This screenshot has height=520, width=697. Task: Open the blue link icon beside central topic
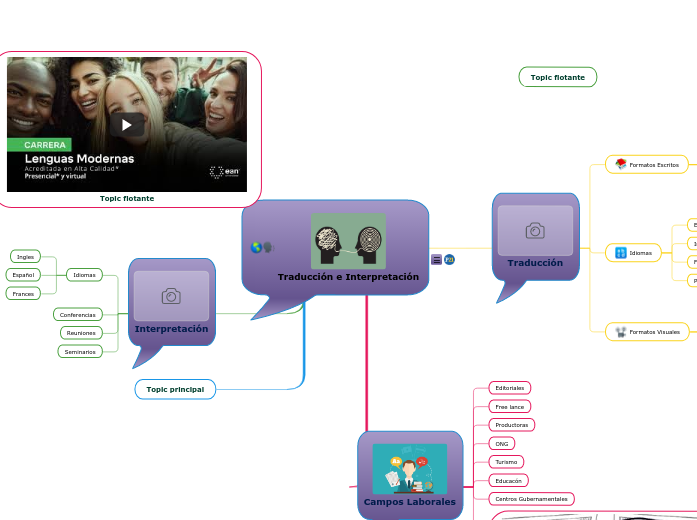click(x=450, y=260)
